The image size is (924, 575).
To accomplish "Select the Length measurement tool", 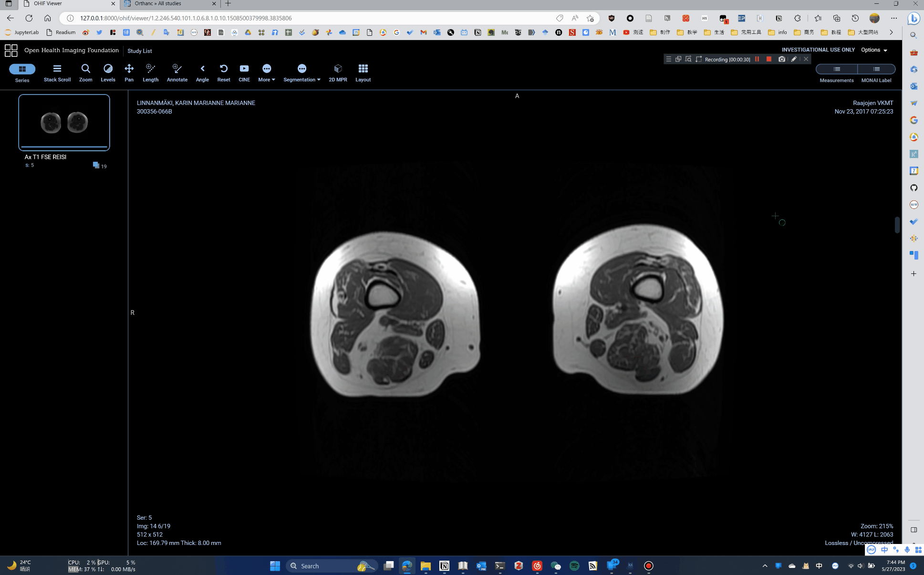I will click(x=150, y=73).
